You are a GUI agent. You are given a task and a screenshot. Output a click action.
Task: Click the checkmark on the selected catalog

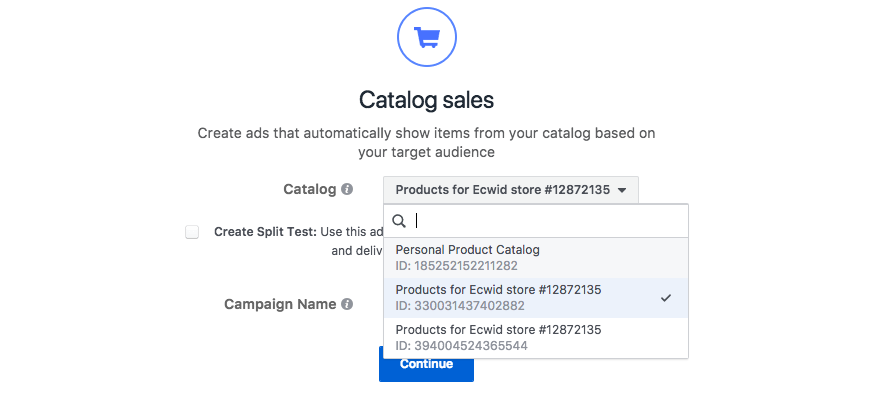click(x=666, y=298)
